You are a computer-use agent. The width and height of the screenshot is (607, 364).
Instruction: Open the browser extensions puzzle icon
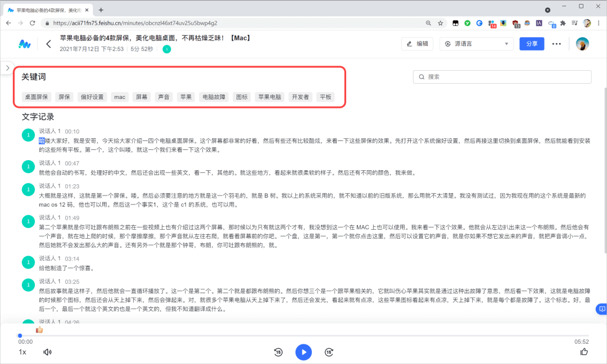[563, 23]
